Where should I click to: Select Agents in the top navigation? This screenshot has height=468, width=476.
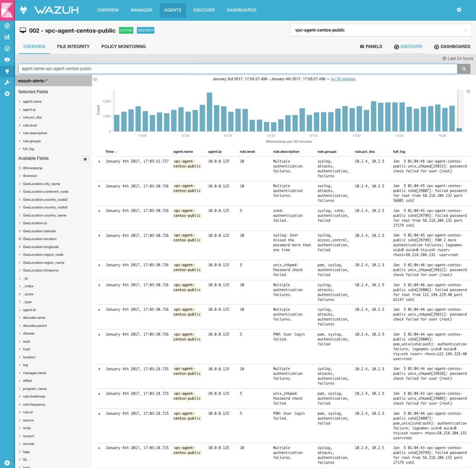(173, 10)
